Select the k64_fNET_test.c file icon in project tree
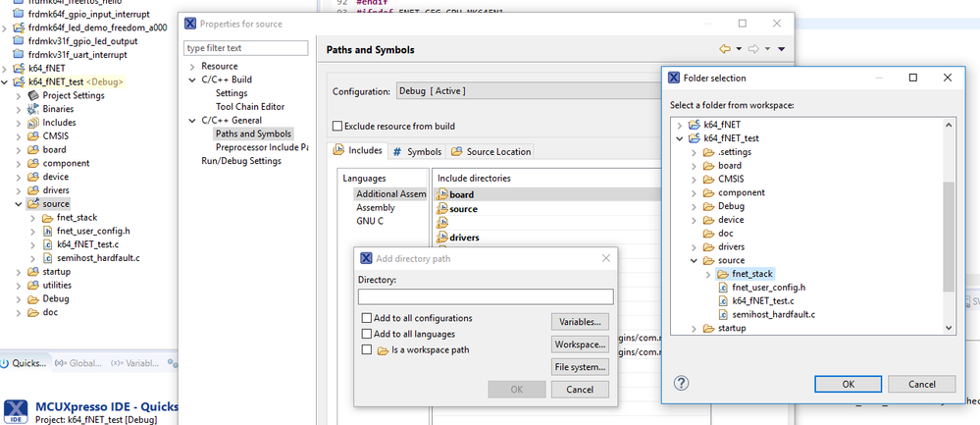The width and height of the screenshot is (980, 425). [47, 243]
